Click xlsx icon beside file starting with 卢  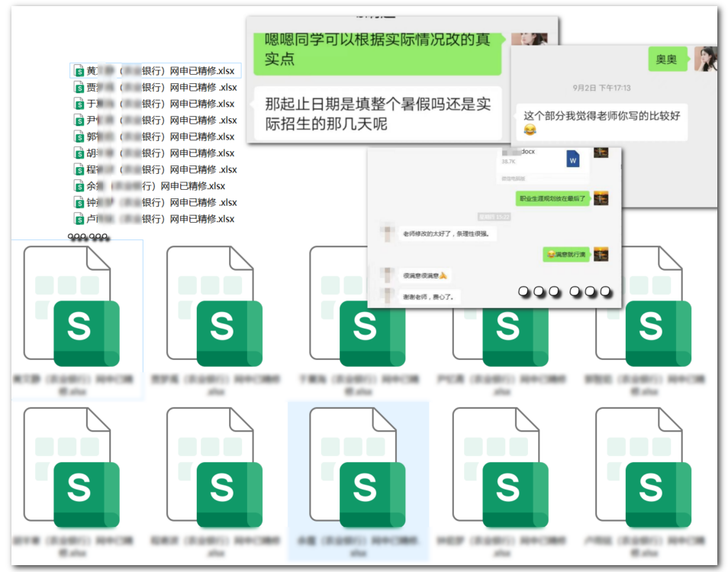coord(79,219)
